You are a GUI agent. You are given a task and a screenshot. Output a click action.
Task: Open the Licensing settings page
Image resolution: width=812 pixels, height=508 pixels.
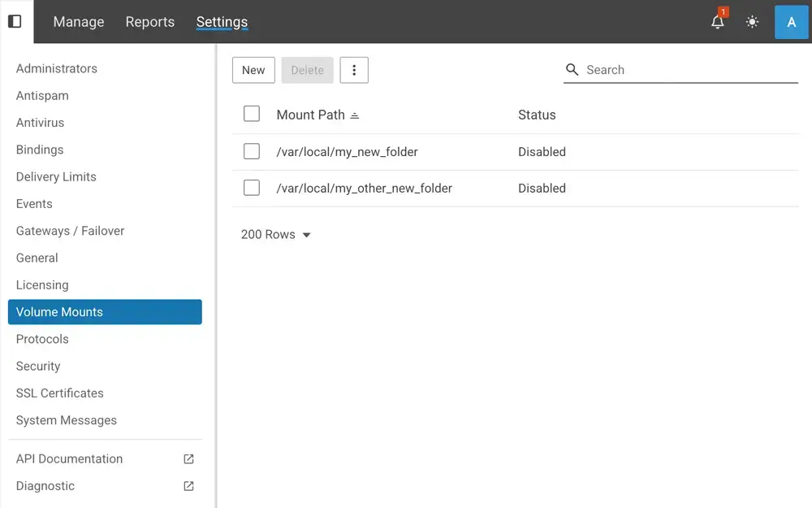(x=41, y=284)
